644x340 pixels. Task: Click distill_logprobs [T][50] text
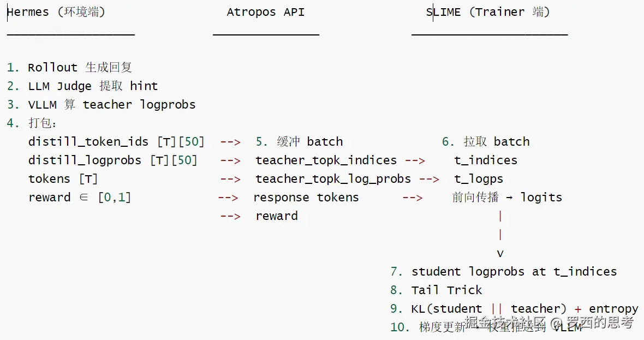click(113, 160)
